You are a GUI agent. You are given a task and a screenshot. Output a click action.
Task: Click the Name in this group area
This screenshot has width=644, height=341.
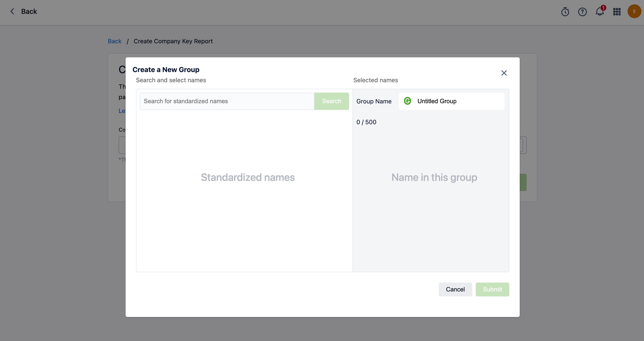(x=434, y=177)
